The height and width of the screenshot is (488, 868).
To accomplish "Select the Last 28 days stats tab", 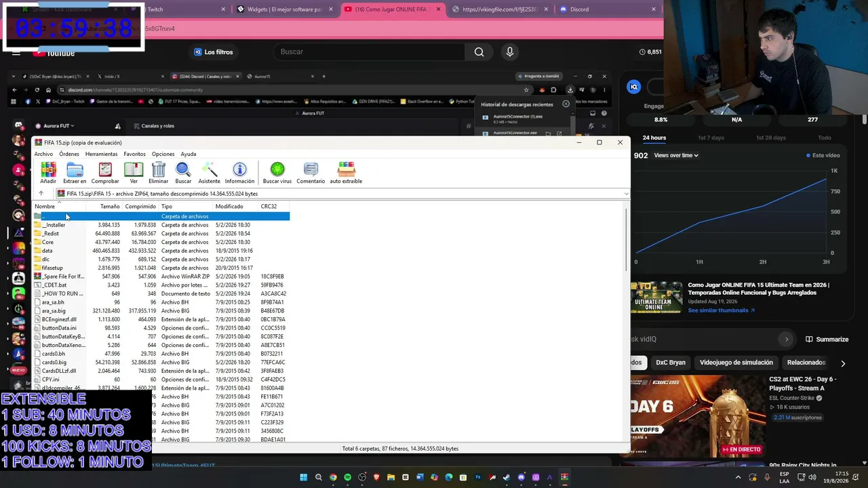I will pos(771,138).
